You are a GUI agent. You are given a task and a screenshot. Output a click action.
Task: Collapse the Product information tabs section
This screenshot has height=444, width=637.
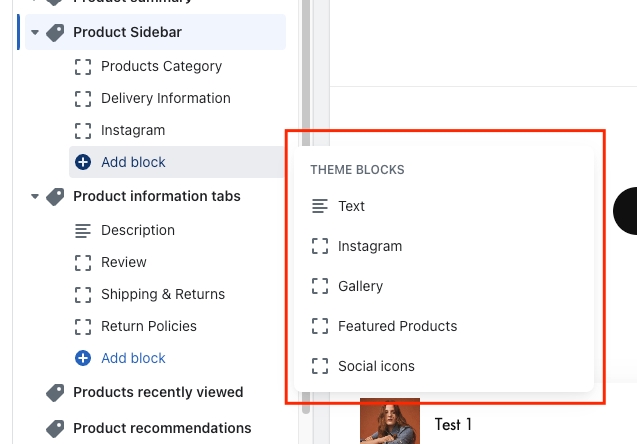(35, 197)
